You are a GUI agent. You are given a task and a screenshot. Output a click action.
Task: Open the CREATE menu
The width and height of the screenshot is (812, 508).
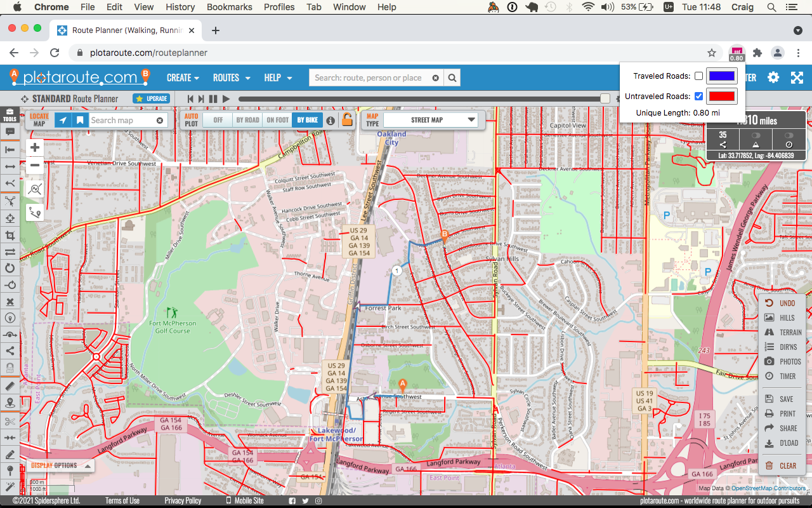click(x=180, y=77)
